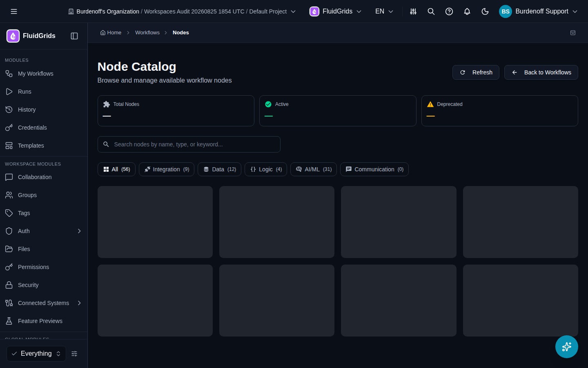Open the organization project breadcrumb dropdown
This screenshot has width=588, height=368.
pos(182,11)
